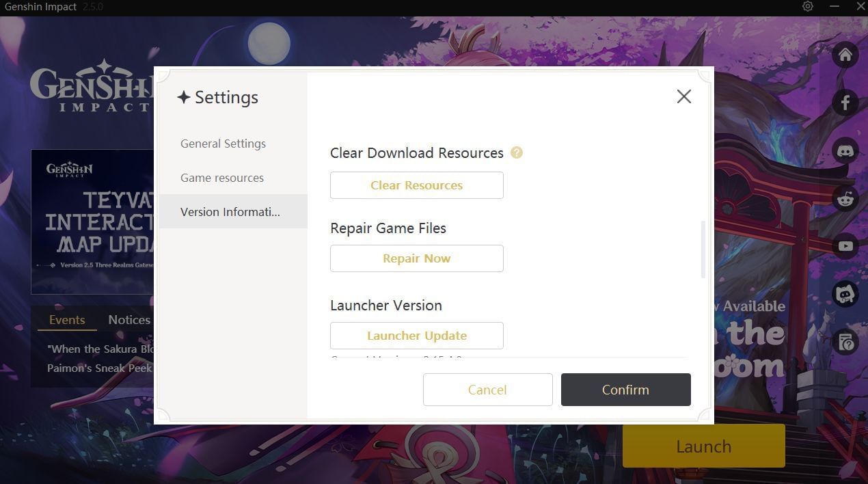Cancel the settings changes
The width and height of the screenshot is (868, 484).
click(487, 390)
